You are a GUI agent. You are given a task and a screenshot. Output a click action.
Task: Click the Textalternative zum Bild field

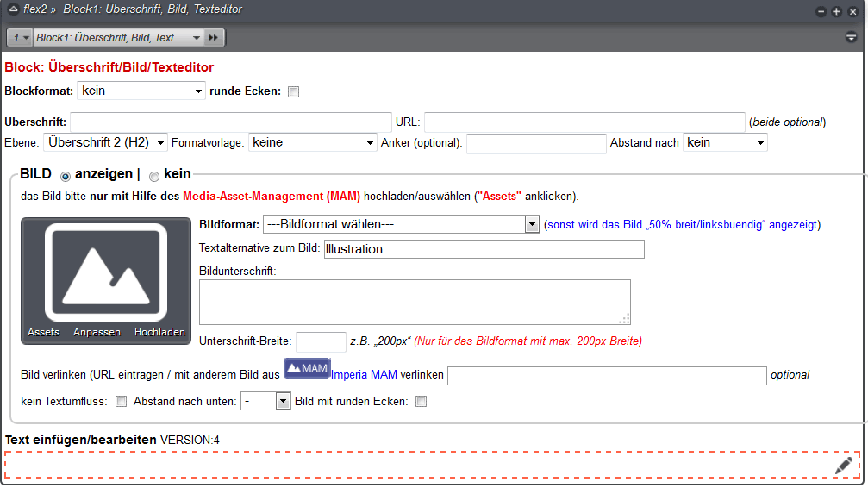coord(484,249)
